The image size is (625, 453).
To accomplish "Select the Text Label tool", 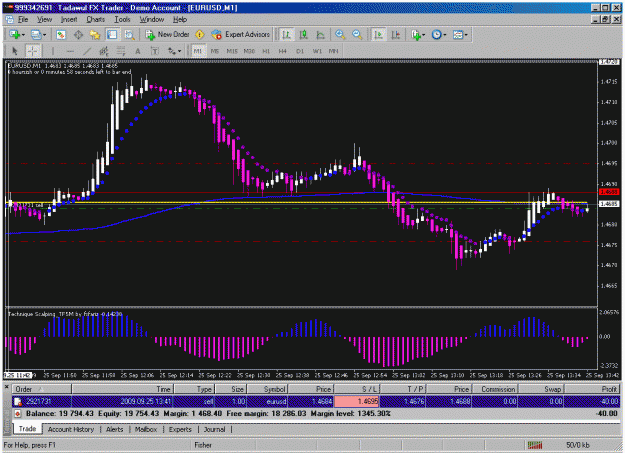I will pyautogui.click(x=155, y=51).
